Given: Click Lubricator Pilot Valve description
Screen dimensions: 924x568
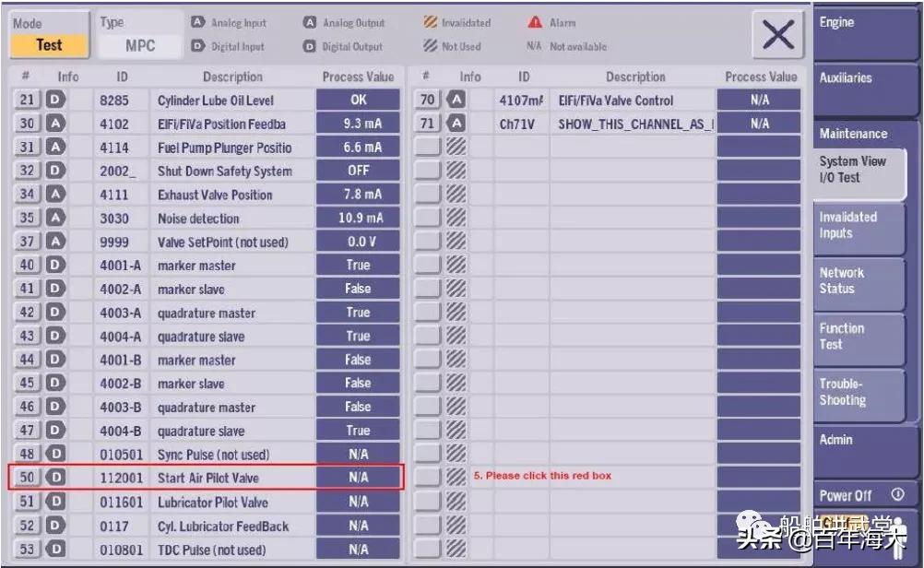Looking at the screenshot, I should 213,502.
